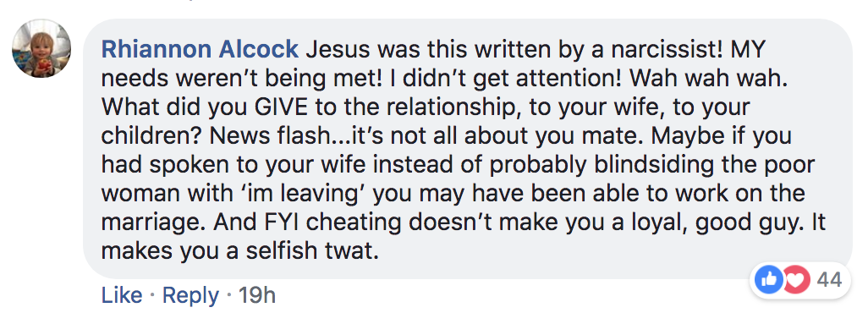Click the reactions summary pill on comment
This screenshot has width=868, height=313.
(x=800, y=280)
